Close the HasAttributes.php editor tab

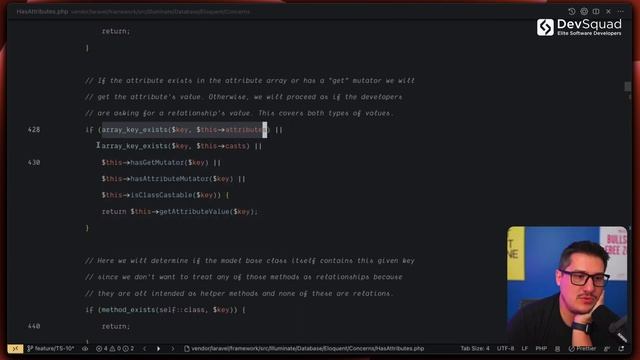coord(608,11)
